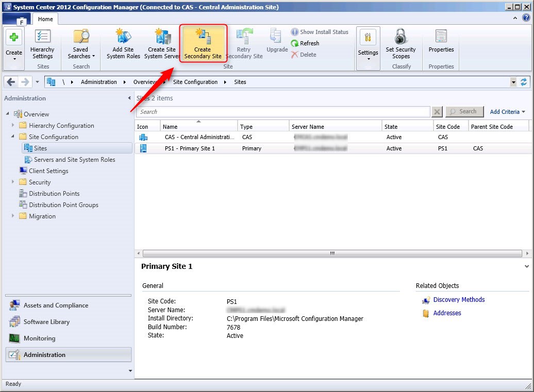Open Distribution Point Groups node

[59, 205]
